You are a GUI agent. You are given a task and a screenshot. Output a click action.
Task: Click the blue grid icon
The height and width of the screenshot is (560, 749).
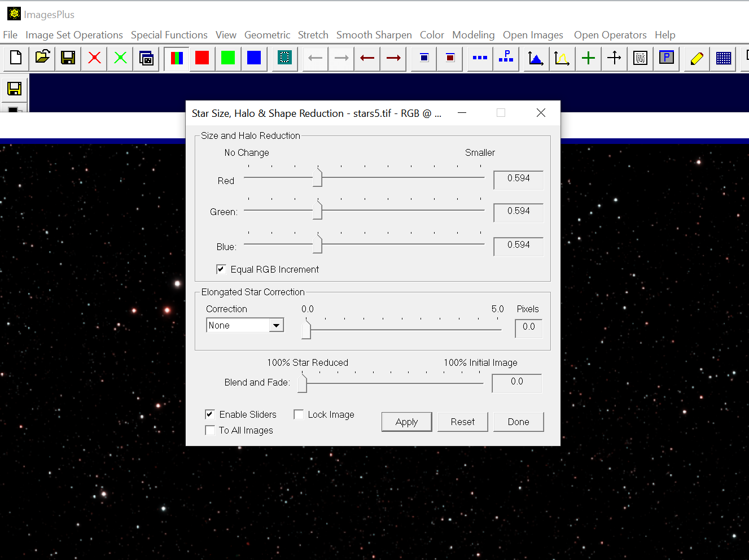point(723,58)
